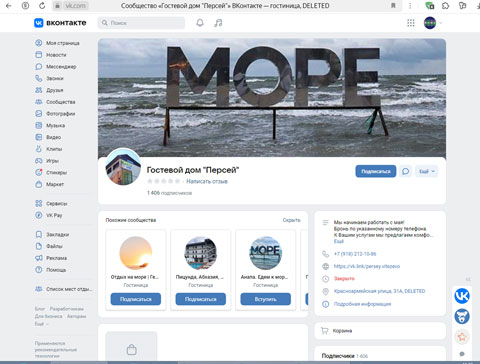Image resolution: width=480 pixels, height=364 pixels.
Task: Click the Фотографии sidebar icon
Action: point(39,114)
